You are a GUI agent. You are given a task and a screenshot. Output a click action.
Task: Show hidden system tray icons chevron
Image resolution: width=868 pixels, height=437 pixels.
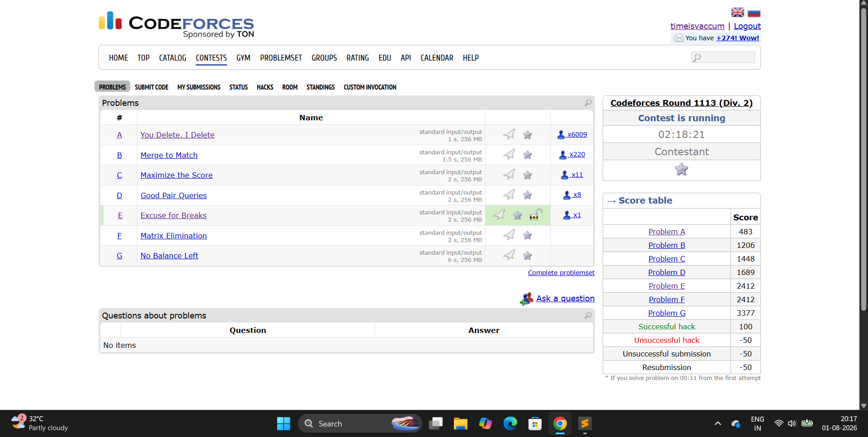[x=717, y=424]
